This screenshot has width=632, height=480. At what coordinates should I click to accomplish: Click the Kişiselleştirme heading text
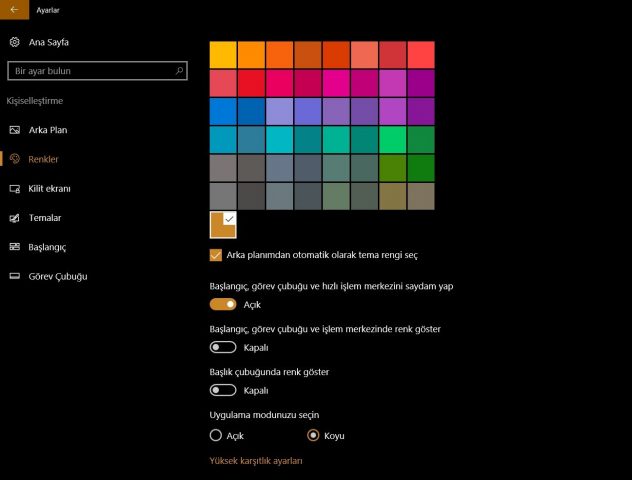[x=35, y=101]
